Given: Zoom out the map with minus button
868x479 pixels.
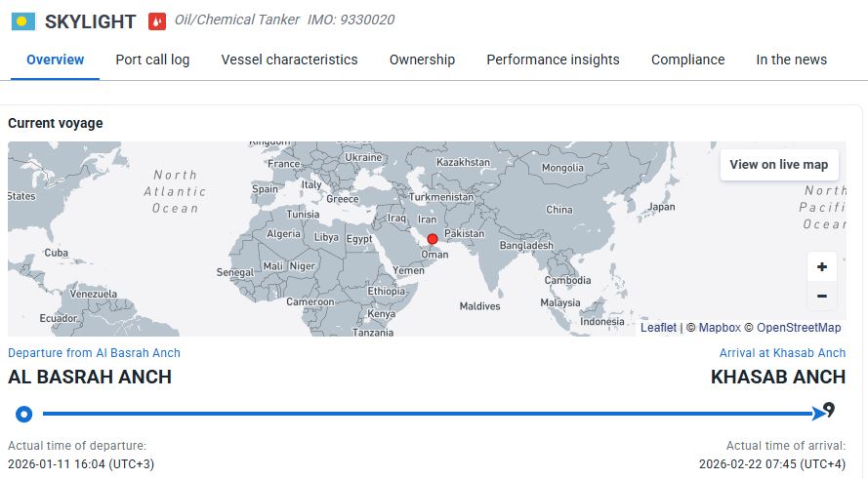Looking at the screenshot, I should point(821,296).
